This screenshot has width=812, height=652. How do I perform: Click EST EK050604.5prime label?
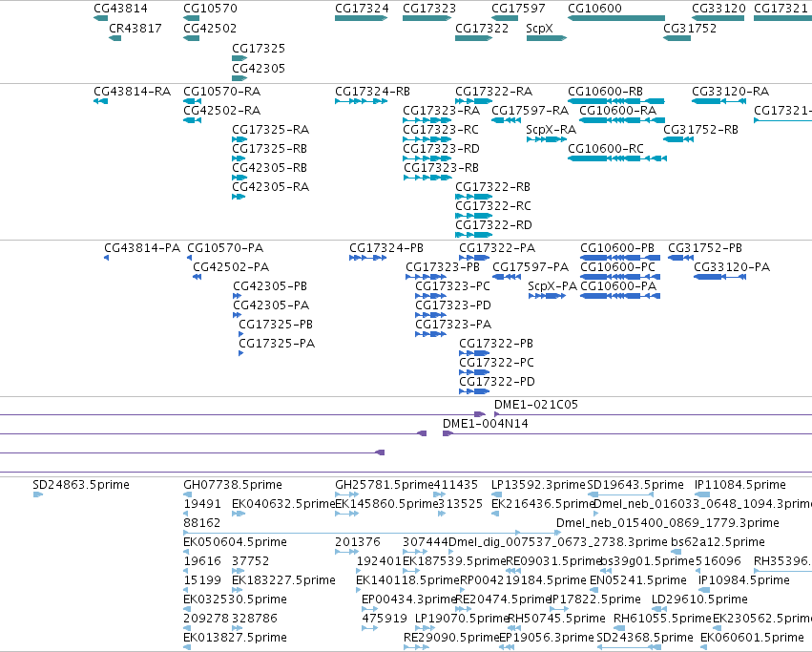235,542
